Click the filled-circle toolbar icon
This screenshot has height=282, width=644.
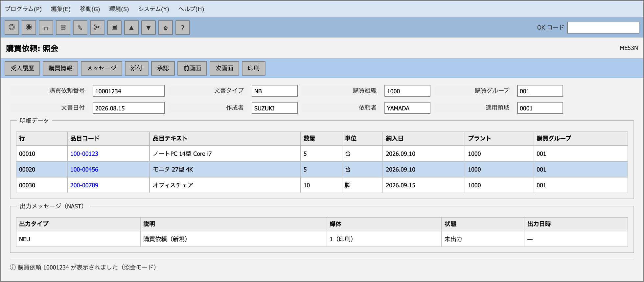[29, 28]
